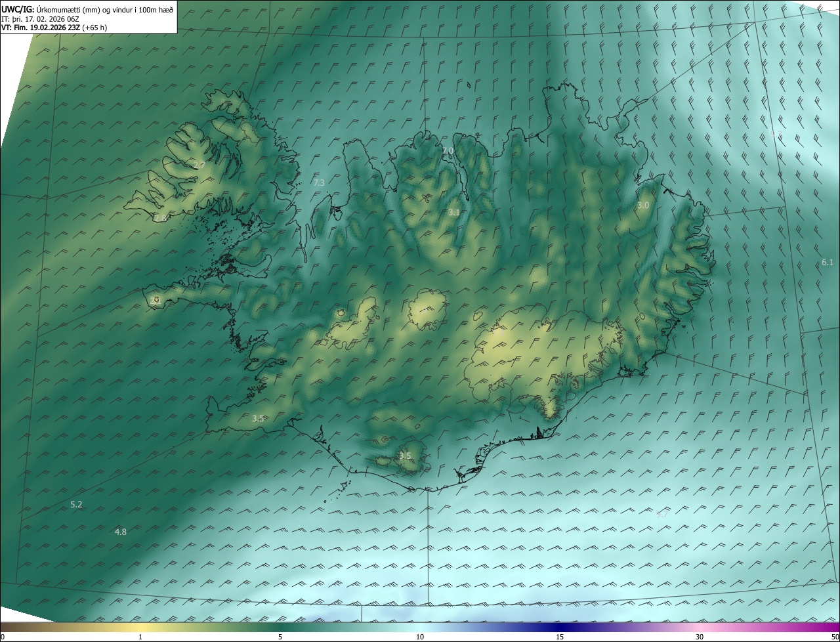Screen dimensions: 840x642
Task: Click the 7.3 value label on the map
Action: click(319, 182)
